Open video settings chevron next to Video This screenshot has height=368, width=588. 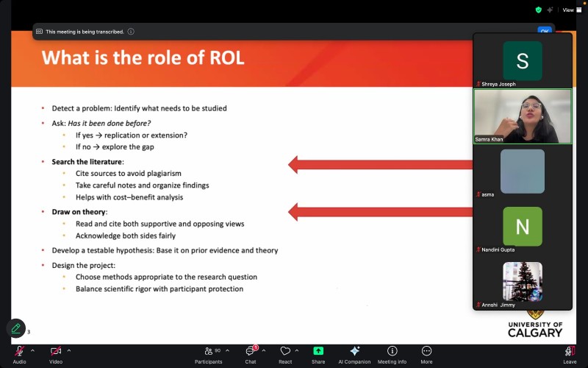tap(69, 350)
